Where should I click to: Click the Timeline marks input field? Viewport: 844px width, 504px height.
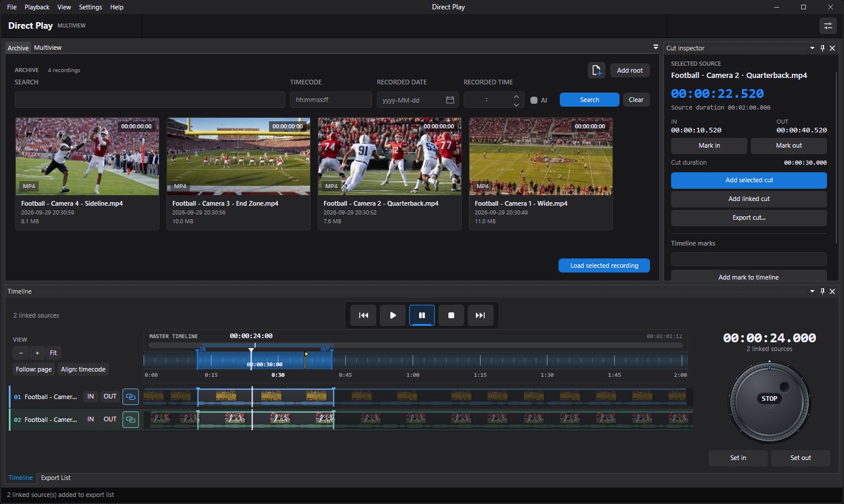pos(749,259)
